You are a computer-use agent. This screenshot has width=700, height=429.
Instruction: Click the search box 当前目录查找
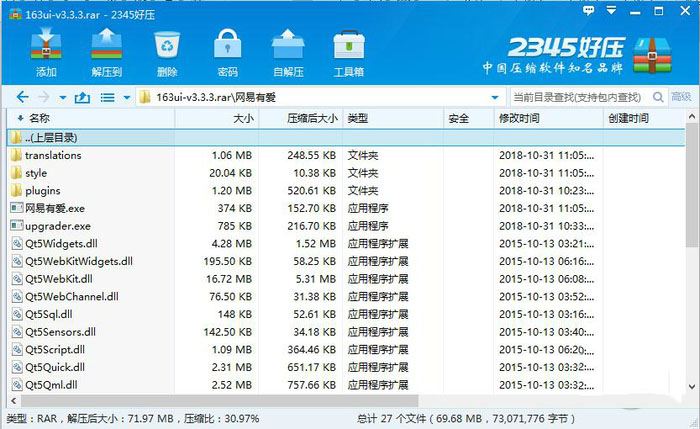580,97
